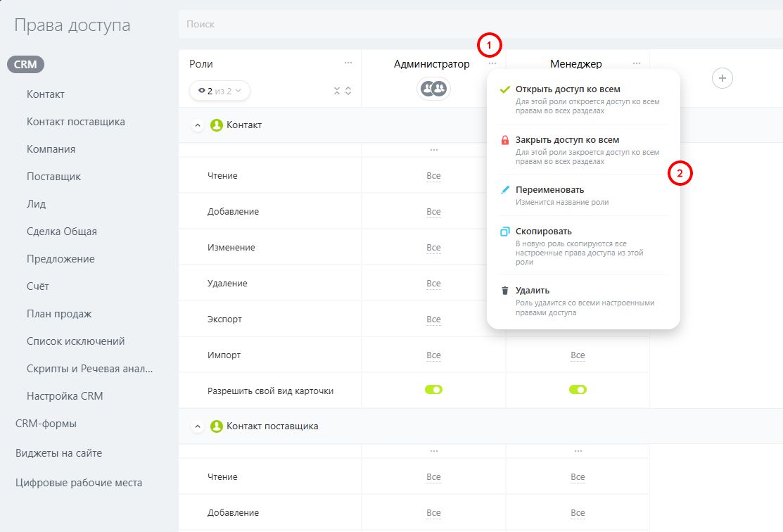The image size is (783, 532).
Task: Collapse the Контакт section chevron
Action: (x=198, y=125)
